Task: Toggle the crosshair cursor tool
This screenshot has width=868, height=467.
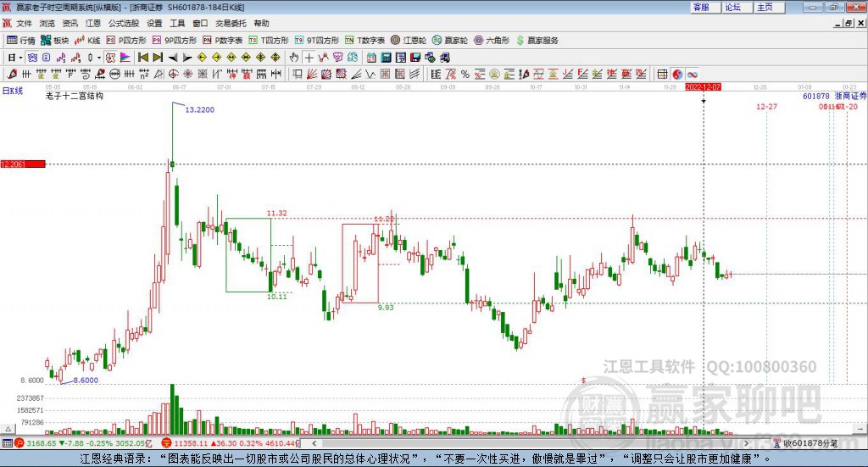Action: tap(309, 58)
